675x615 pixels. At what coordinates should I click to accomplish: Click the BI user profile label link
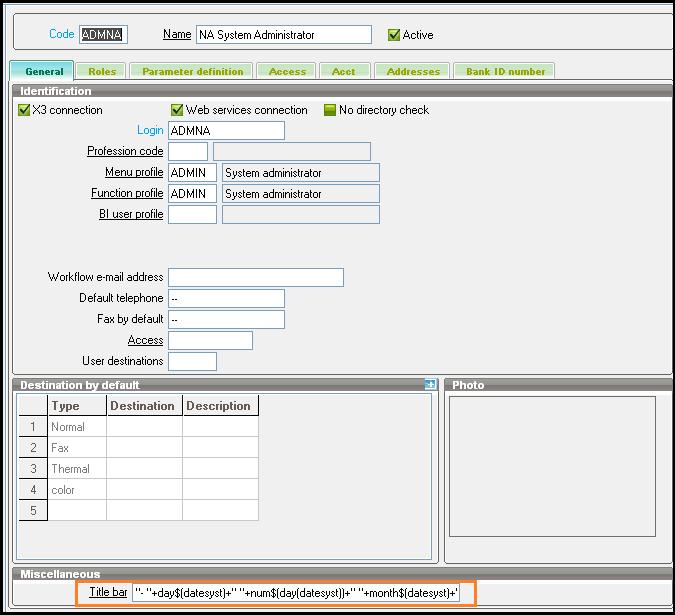131,214
